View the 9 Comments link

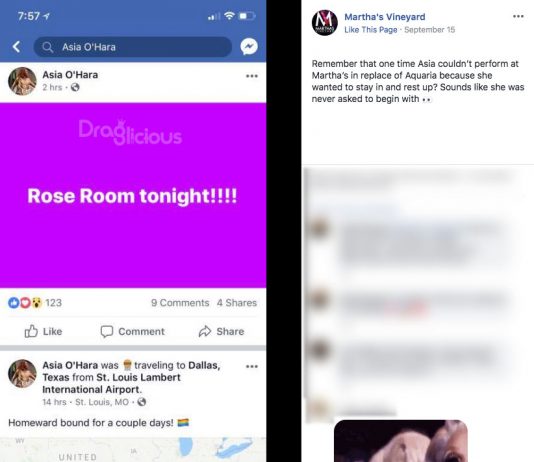pos(180,303)
